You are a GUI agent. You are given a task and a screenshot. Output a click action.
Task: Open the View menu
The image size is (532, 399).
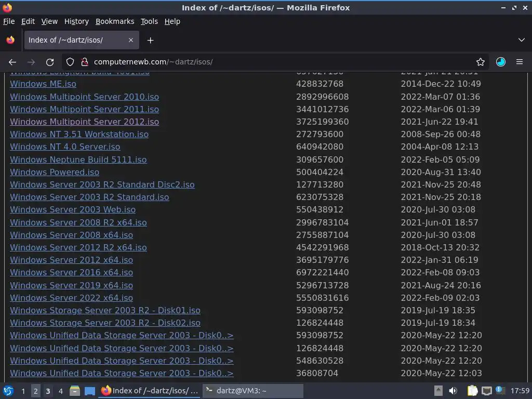point(49,21)
